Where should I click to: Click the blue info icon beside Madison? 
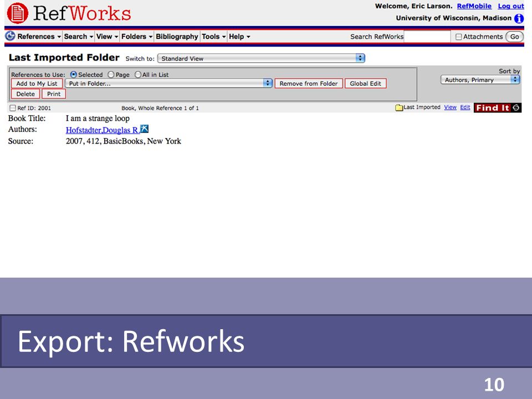click(x=519, y=18)
